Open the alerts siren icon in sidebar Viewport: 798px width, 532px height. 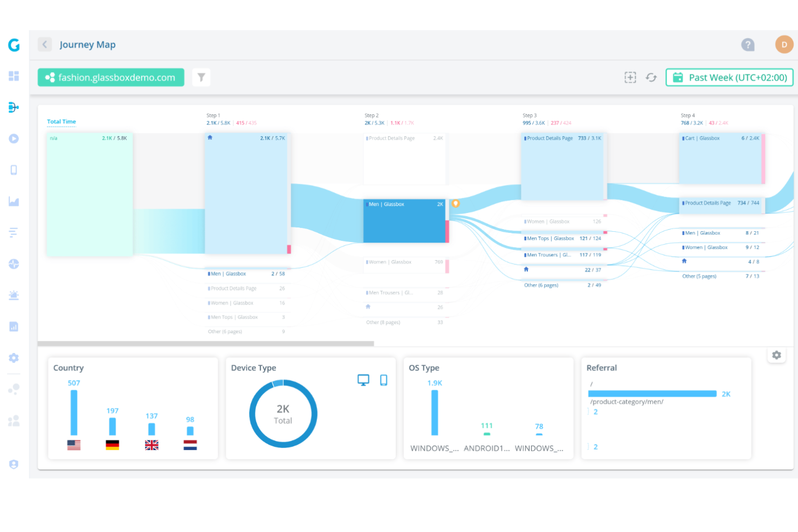pyautogui.click(x=14, y=295)
